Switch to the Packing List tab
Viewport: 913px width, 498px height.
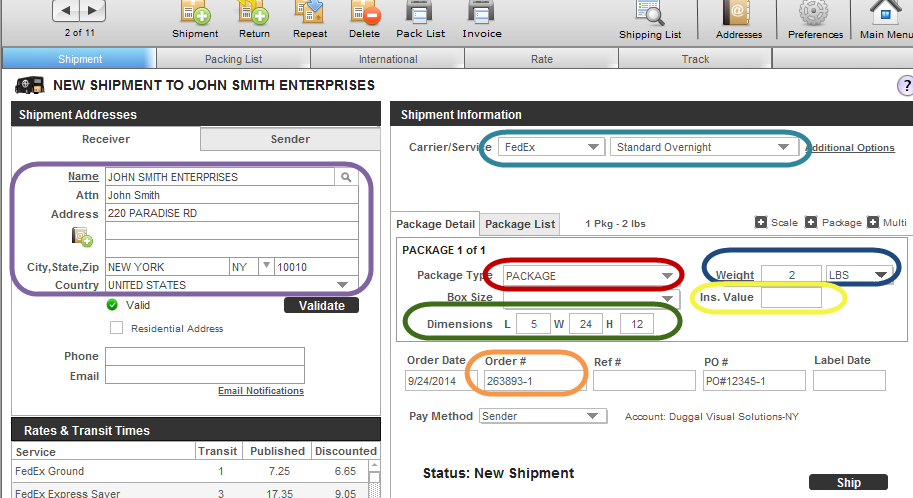point(233,59)
